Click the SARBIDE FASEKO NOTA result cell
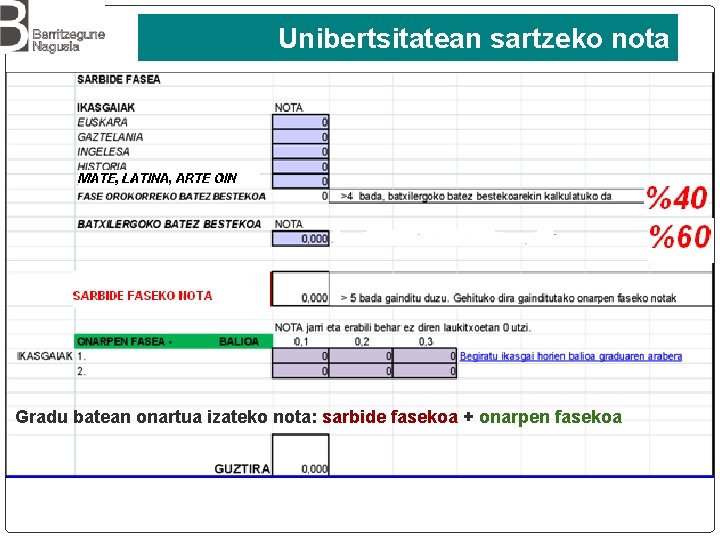 (x=301, y=289)
